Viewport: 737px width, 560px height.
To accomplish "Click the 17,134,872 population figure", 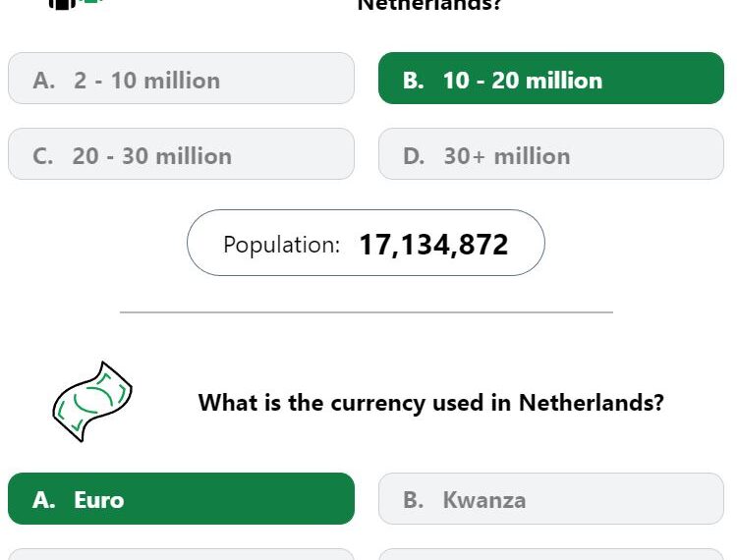I will pyautogui.click(x=433, y=245).
